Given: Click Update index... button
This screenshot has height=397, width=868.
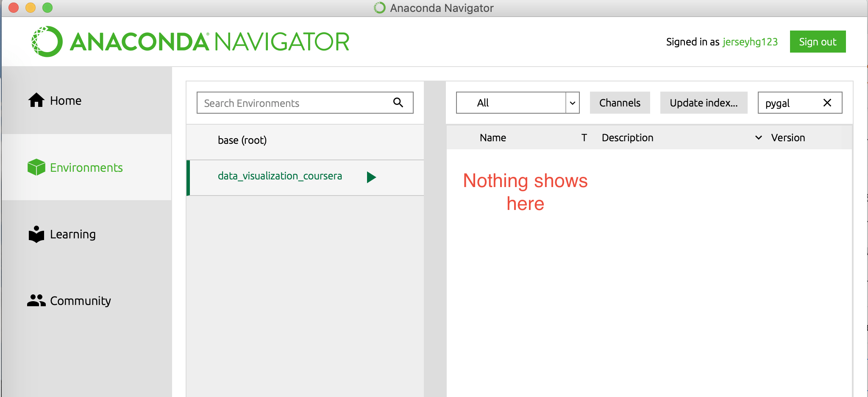Looking at the screenshot, I should (704, 103).
